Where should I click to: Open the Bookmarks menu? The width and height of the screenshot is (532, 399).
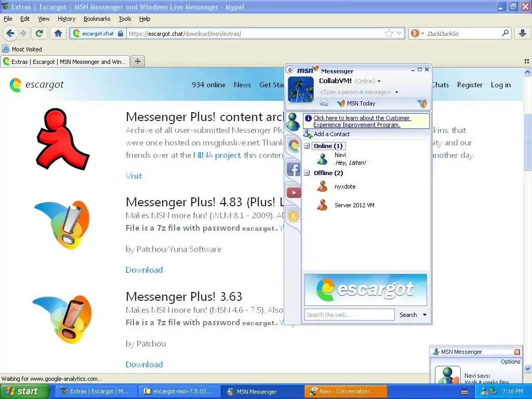[97, 19]
